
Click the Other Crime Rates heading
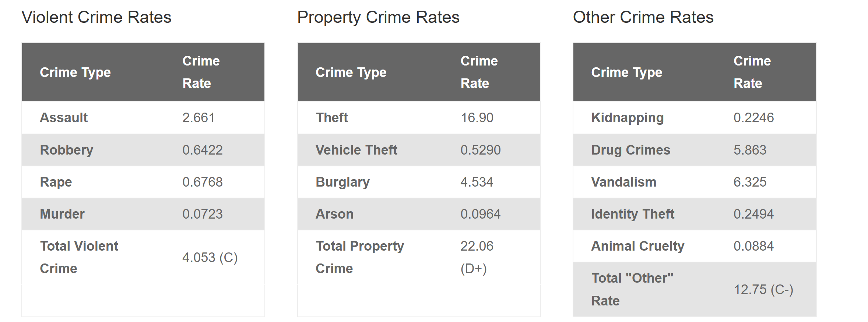coord(643,17)
